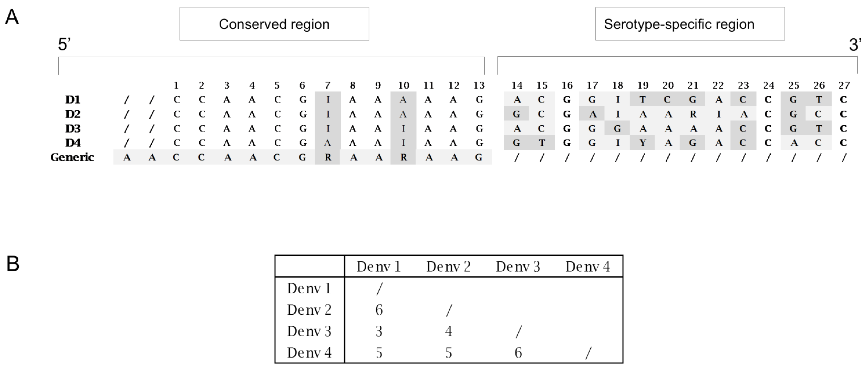Click Generic row's R under position 10

403,157
